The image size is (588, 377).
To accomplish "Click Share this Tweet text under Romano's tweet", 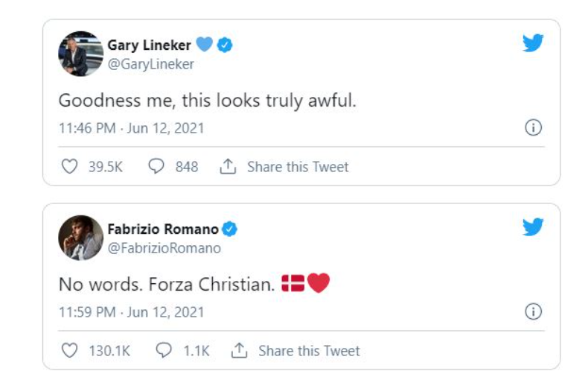I will tap(309, 351).
